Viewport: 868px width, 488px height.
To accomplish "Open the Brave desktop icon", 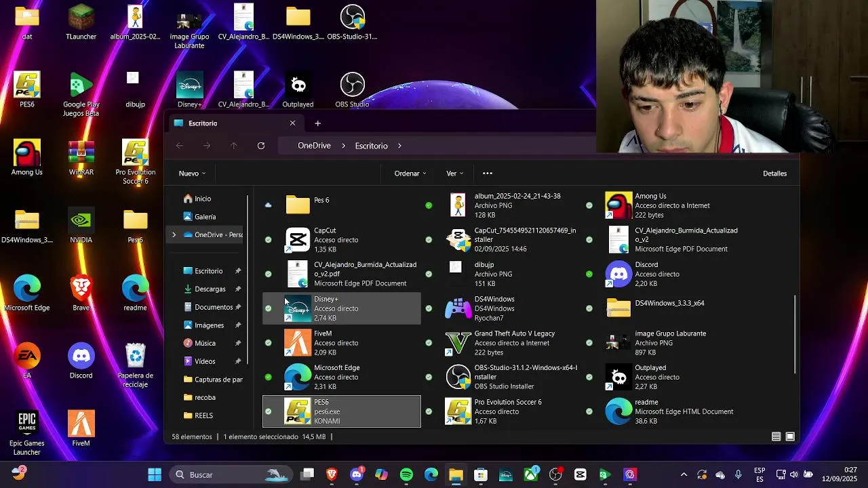I will 81,293.
